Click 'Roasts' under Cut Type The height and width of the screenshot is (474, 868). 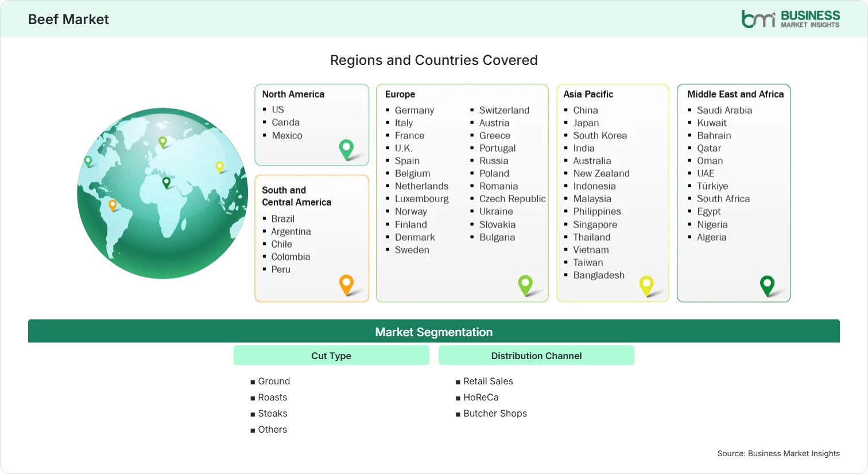[273, 398]
